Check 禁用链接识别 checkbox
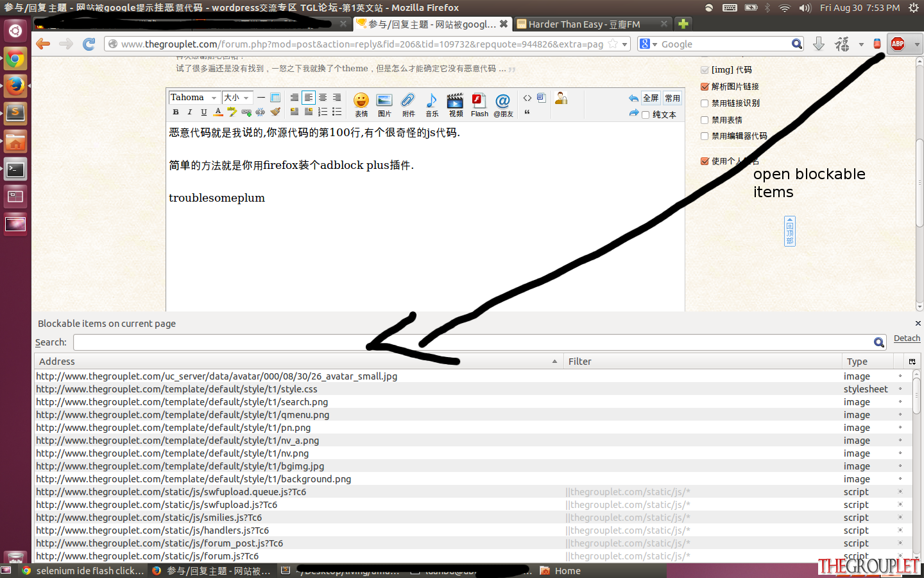 pyautogui.click(x=705, y=103)
